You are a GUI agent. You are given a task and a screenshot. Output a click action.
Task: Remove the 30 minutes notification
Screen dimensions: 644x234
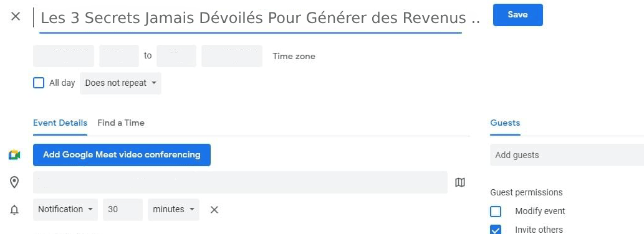(214, 210)
